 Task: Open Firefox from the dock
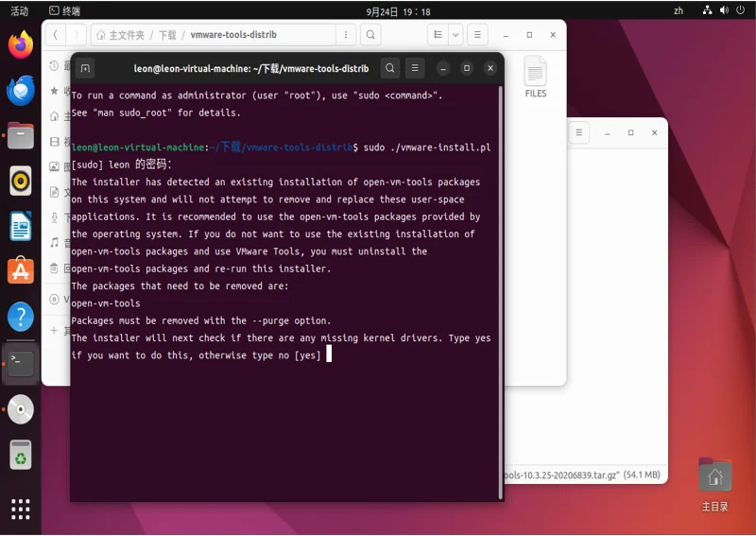click(20, 44)
